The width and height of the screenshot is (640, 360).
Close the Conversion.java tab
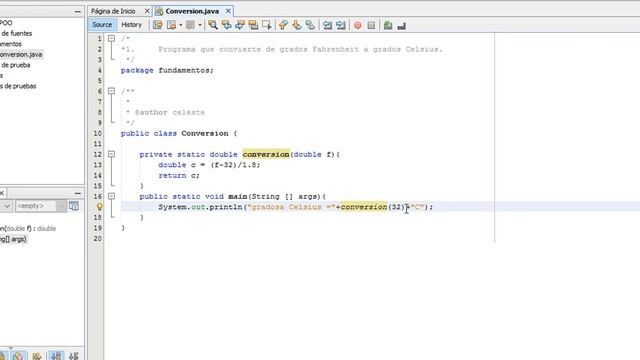click(x=228, y=11)
